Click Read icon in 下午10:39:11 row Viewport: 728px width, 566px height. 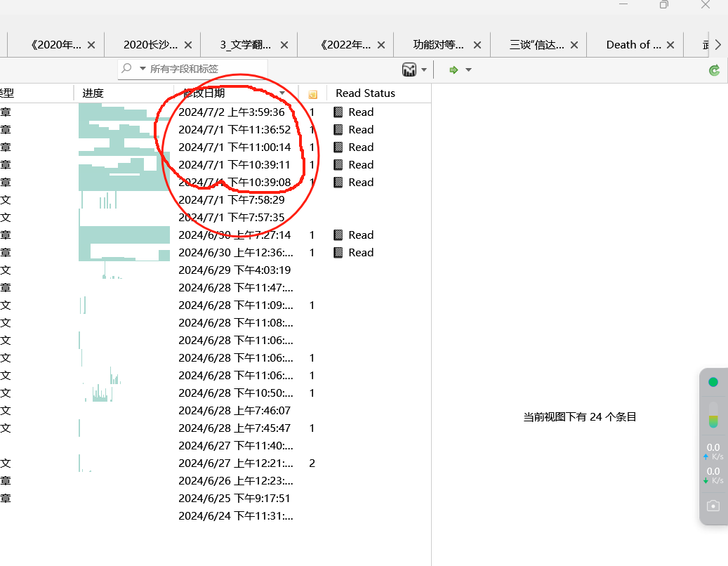tap(338, 165)
